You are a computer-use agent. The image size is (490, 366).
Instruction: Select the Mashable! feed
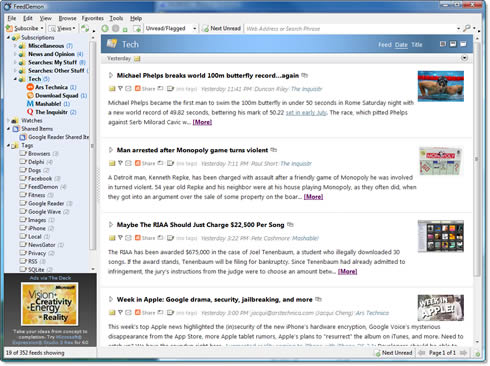pyautogui.click(x=48, y=104)
